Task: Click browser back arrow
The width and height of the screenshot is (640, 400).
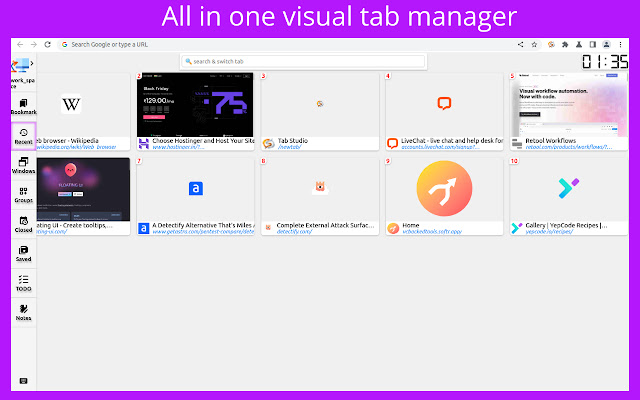Action: pyautogui.click(x=20, y=44)
